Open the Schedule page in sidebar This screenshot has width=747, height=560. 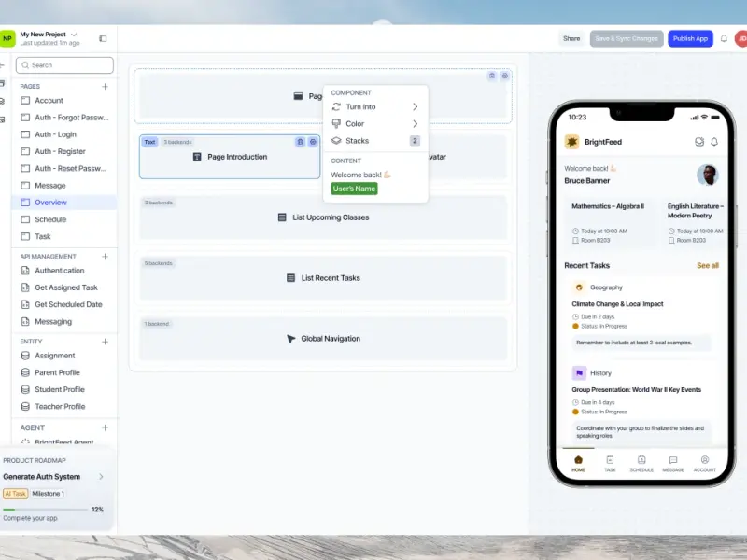50,219
